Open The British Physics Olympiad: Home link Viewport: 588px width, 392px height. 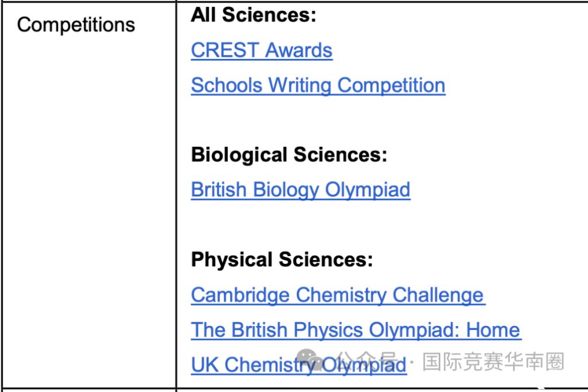(x=356, y=330)
